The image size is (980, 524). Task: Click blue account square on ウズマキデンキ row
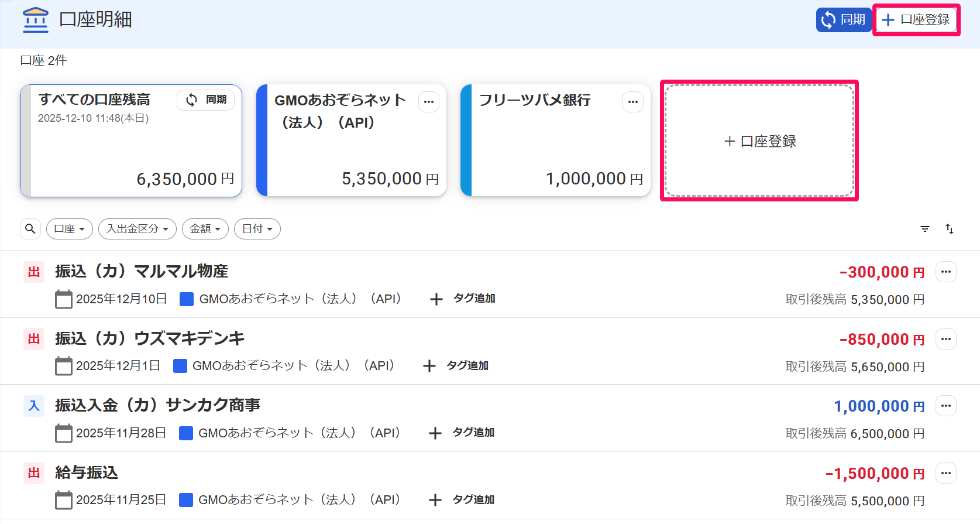[x=180, y=366]
